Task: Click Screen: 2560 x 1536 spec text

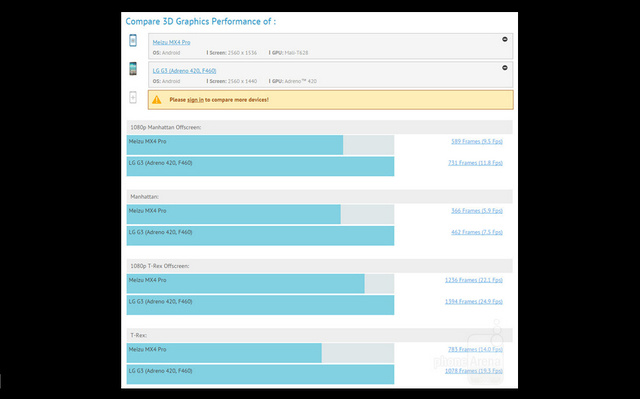Action: coord(232,53)
